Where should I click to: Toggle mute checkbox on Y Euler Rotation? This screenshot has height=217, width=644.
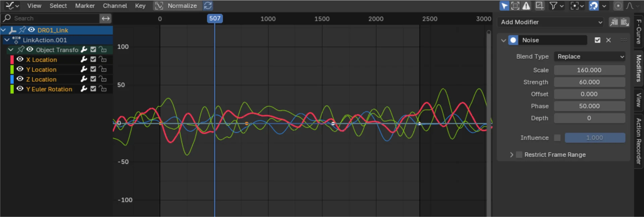click(93, 89)
